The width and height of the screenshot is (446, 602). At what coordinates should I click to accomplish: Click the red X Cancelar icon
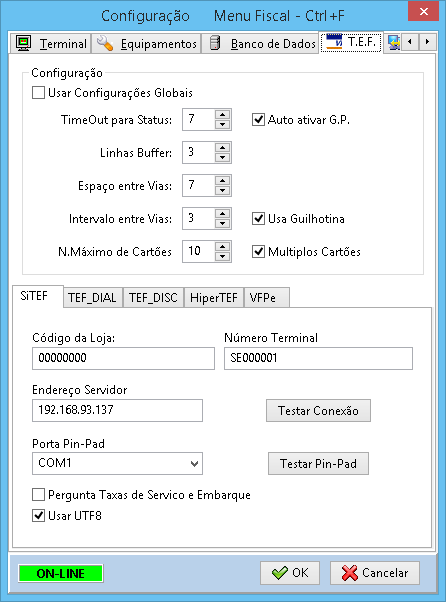click(349, 573)
